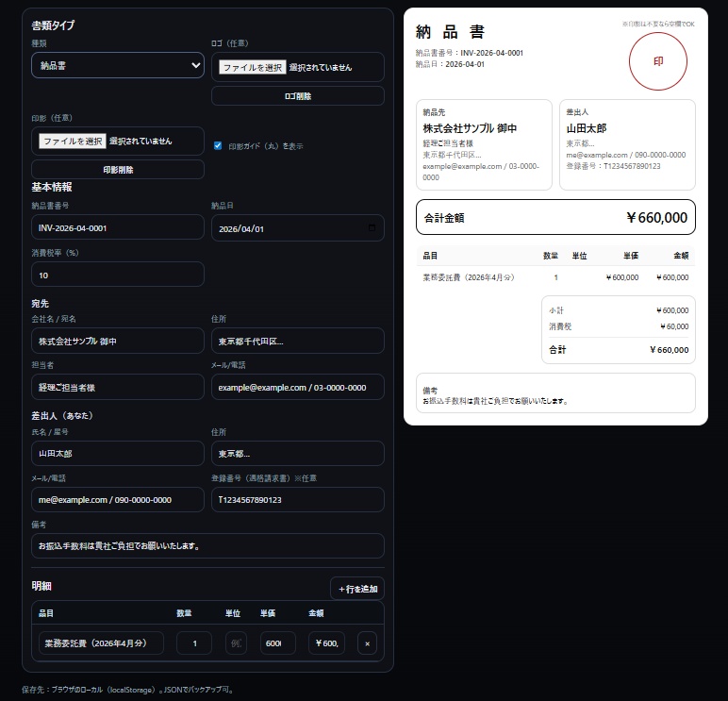Click the 小計 ￥600,000 line in preview
The height and width of the screenshot is (701, 728).
click(x=619, y=310)
